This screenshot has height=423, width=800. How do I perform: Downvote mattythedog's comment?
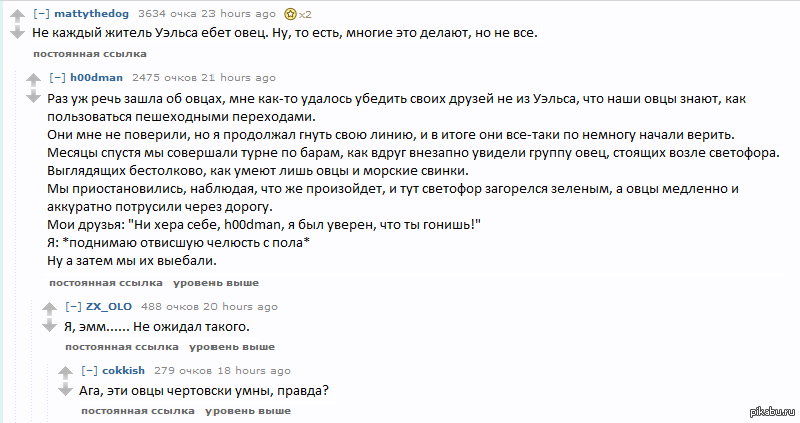[x=16, y=33]
